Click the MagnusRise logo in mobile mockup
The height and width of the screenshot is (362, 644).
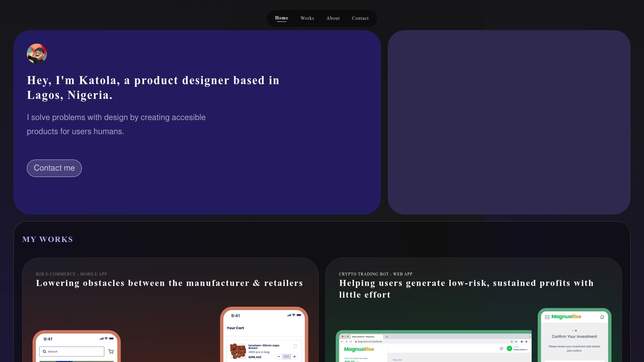pyautogui.click(x=566, y=317)
